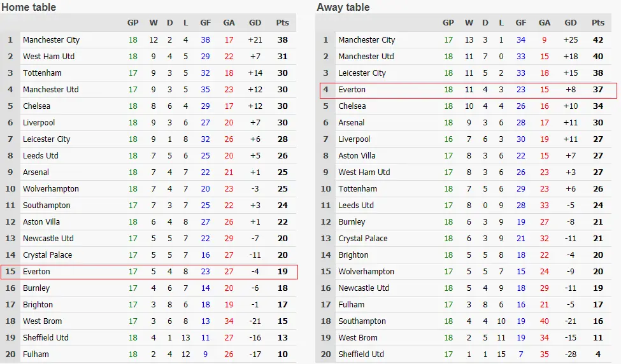
Task: Click Leicester City in Away table
Action: tap(362, 73)
